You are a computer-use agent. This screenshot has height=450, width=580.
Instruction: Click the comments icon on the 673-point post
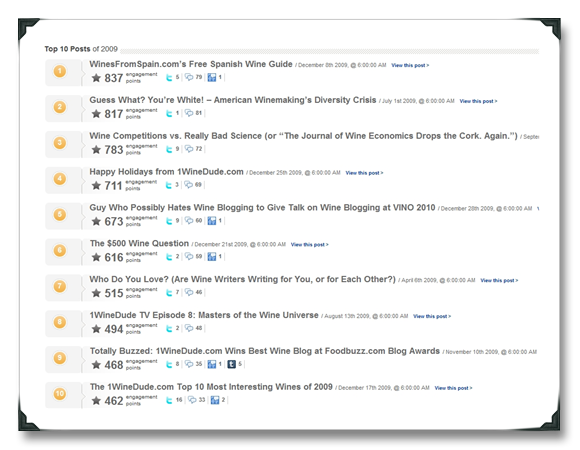click(x=189, y=221)
